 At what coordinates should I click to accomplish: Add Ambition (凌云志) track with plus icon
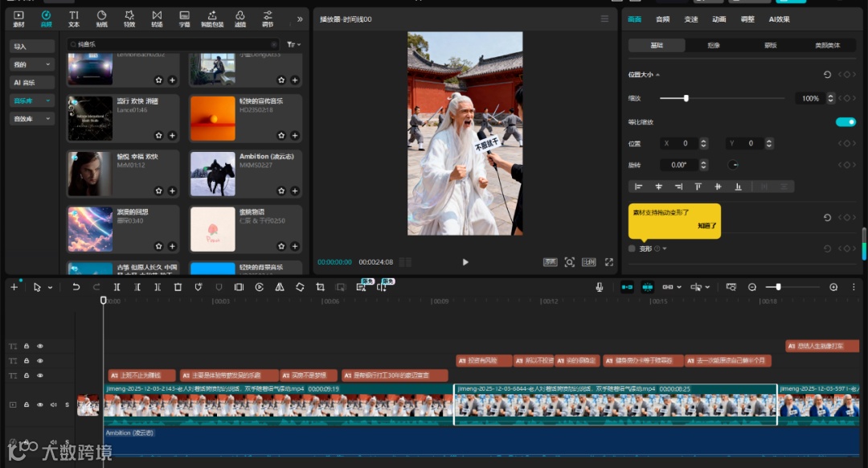[295, 191]
